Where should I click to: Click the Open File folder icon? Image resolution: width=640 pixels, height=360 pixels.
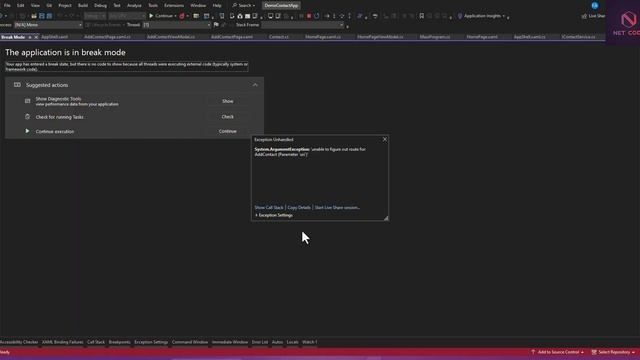(34, 16)
